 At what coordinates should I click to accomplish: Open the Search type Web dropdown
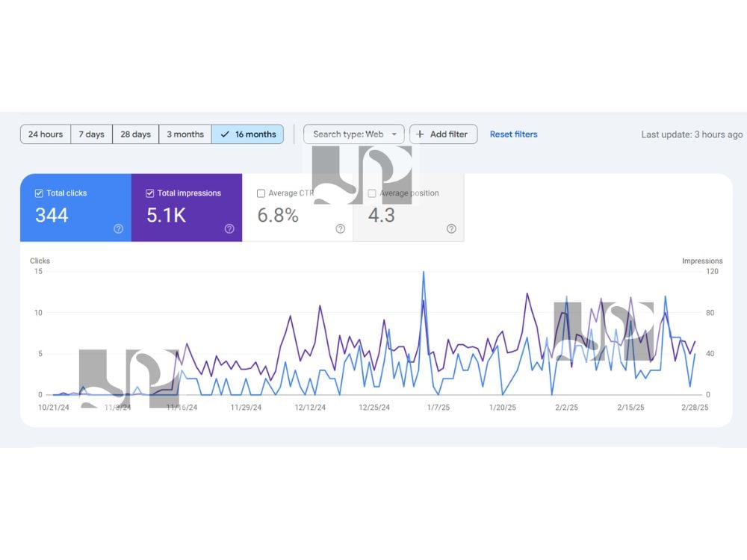[x=353, y=134]
